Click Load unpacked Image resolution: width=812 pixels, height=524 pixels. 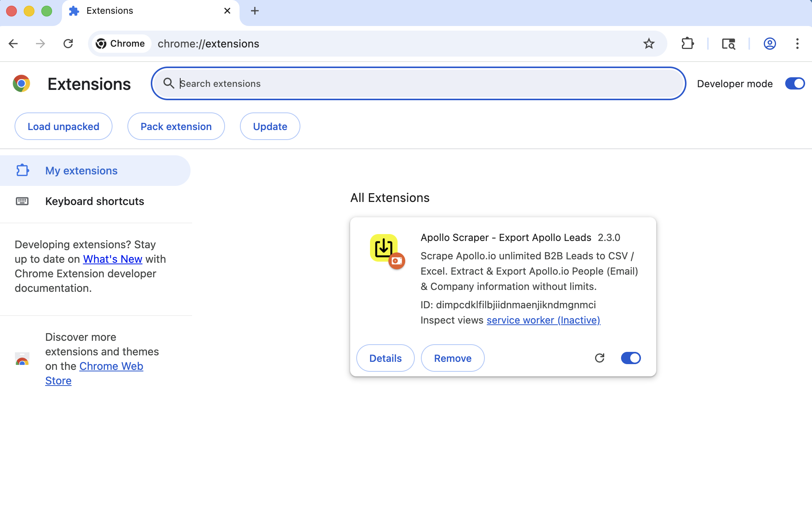coord(64,126)
